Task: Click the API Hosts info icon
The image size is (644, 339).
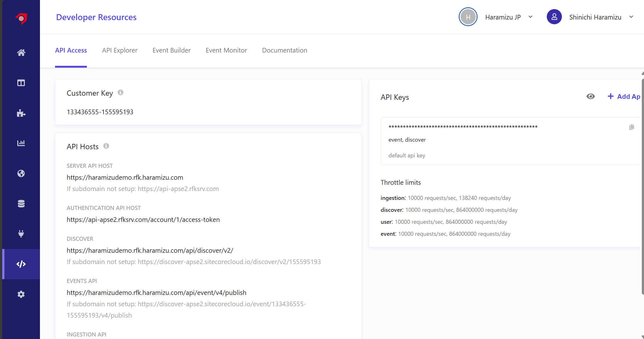Action: click(106, 146)
